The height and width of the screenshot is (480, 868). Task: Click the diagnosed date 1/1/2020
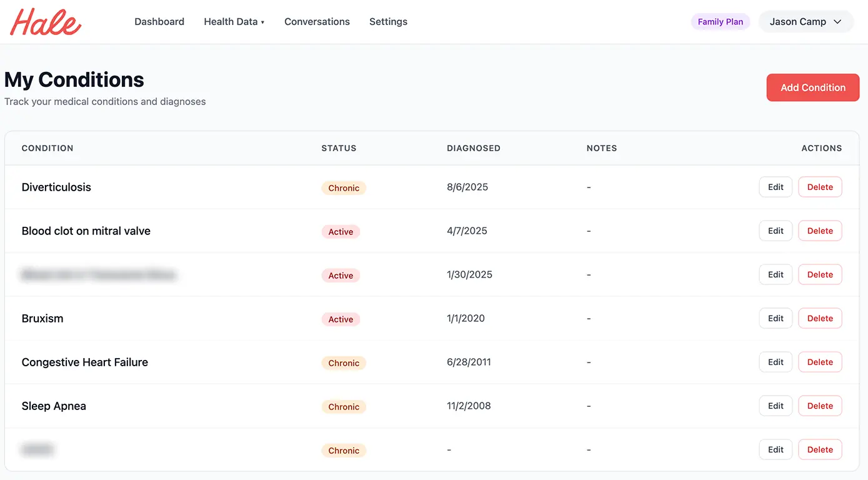466,318
